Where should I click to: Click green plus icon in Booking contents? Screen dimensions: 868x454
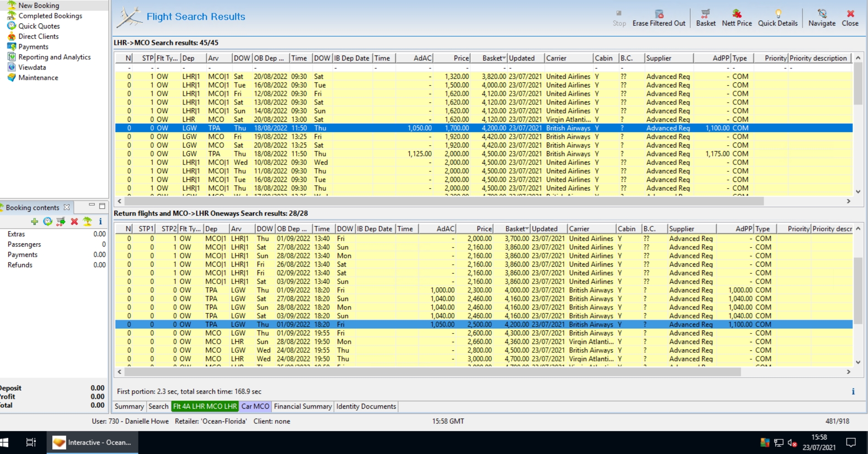pos(34,222)
